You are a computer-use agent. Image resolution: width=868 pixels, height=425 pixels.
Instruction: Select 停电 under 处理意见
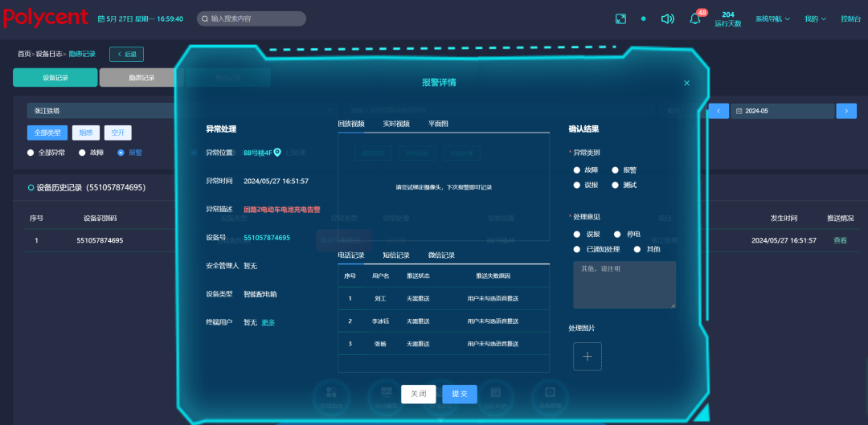[x=618, y=234]
